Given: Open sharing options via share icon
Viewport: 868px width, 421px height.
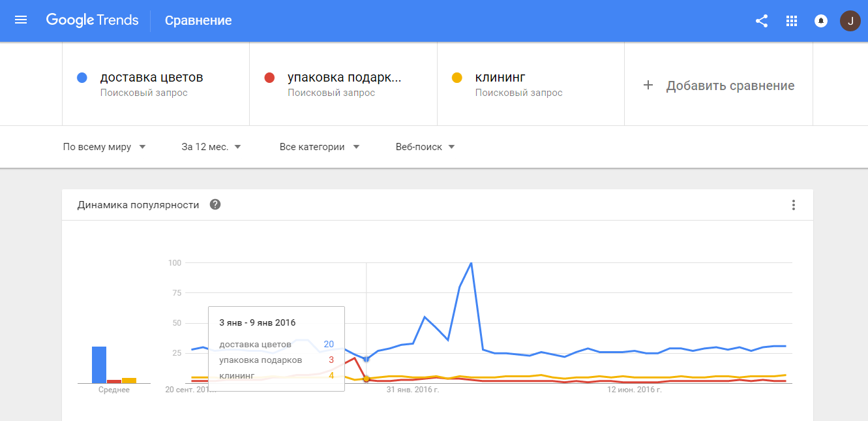Looking at the screenshot, I should [761, 20].
